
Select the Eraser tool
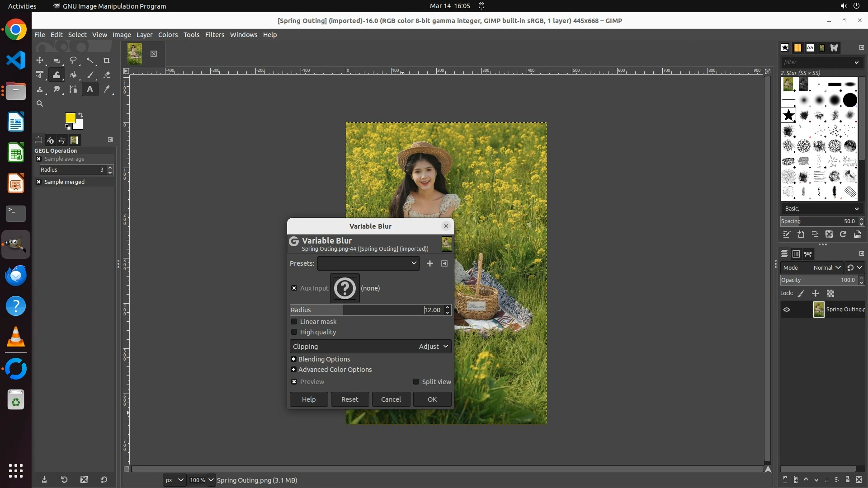pyautogui.click(x=107, y=75)
